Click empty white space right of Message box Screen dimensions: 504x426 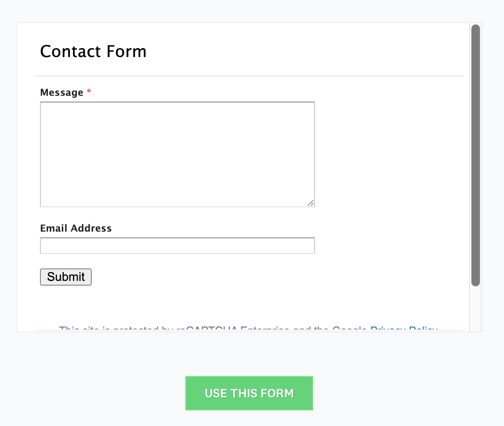pyautogui.click(x=388, y=155)
